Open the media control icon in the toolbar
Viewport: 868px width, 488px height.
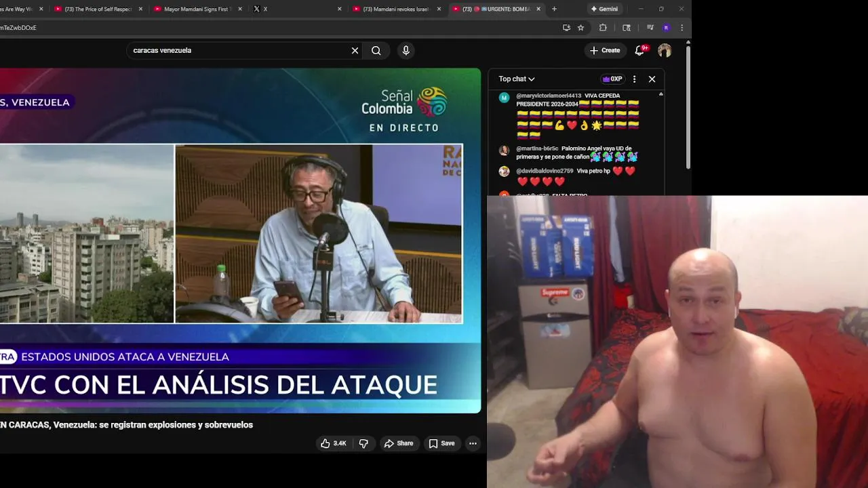coord(650,28)
